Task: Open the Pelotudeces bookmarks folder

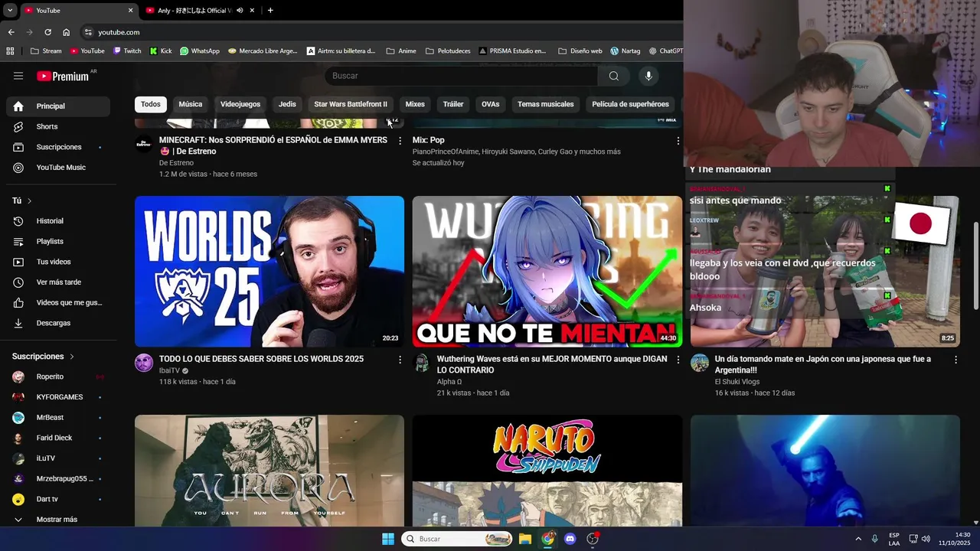Action: (x=448, y=51)
